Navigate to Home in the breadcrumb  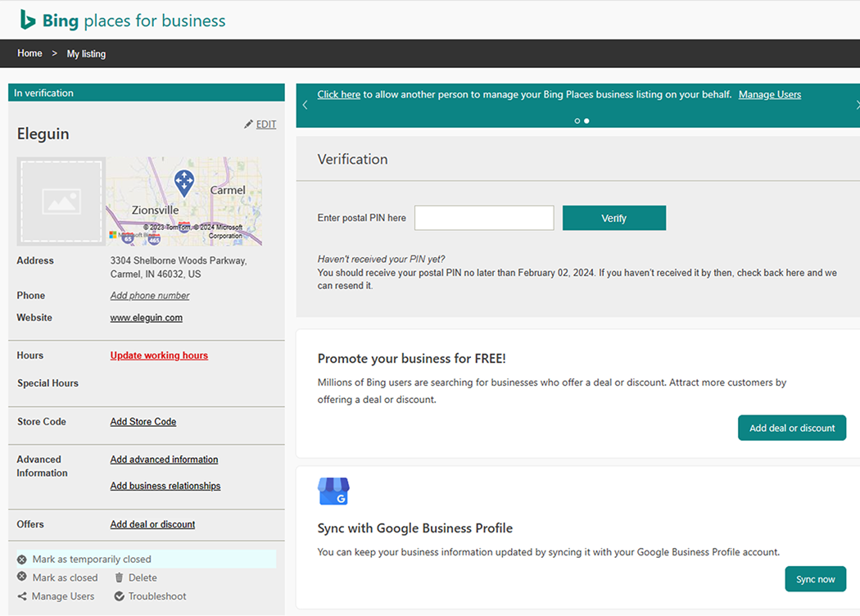tap(29, 53)
